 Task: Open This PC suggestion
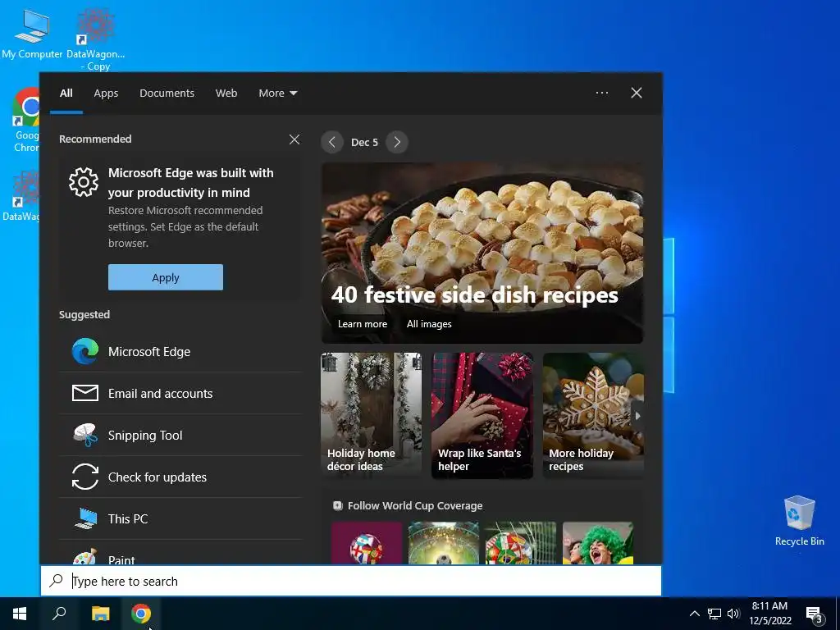pyautogui.click(x=180, y=518)
